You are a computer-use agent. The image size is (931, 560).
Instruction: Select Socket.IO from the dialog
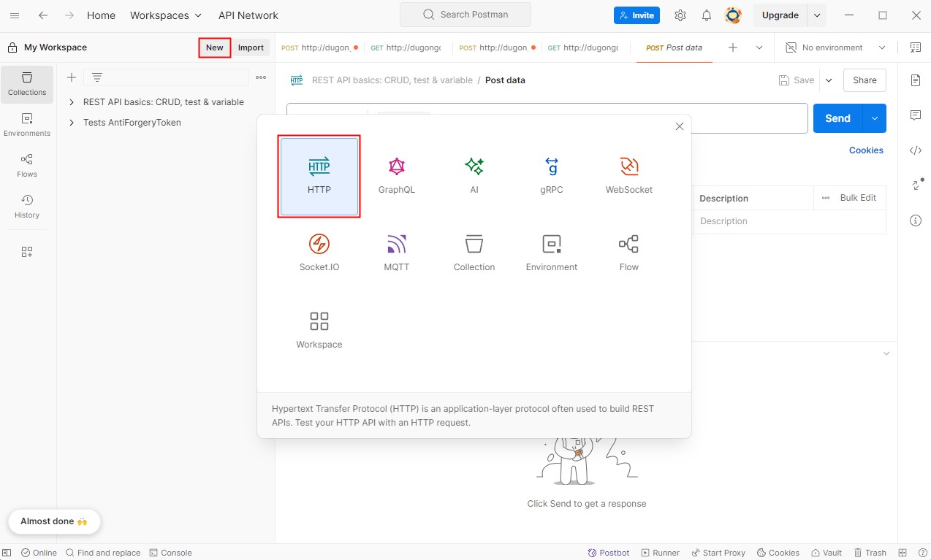[x=319, y=254]
